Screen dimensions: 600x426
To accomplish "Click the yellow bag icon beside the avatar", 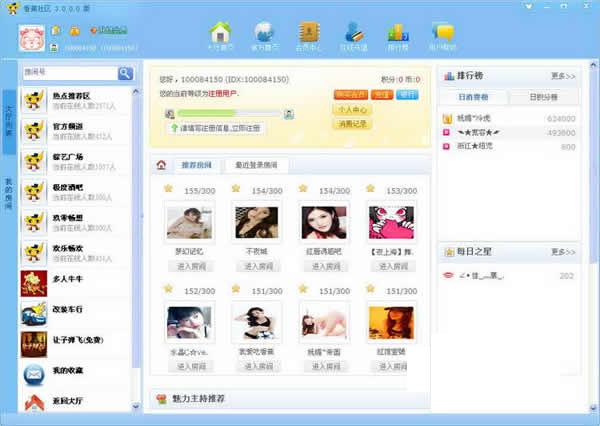I will click(x=75, y=31).
